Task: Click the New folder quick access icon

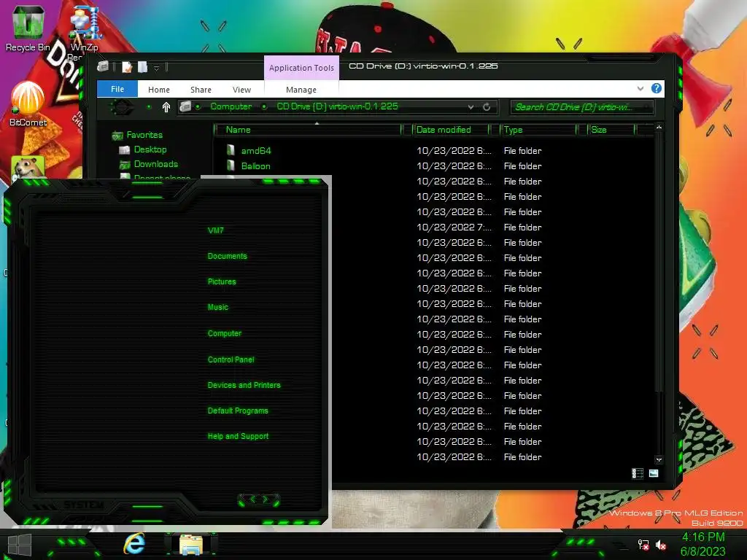Action: tap(142, 67)
